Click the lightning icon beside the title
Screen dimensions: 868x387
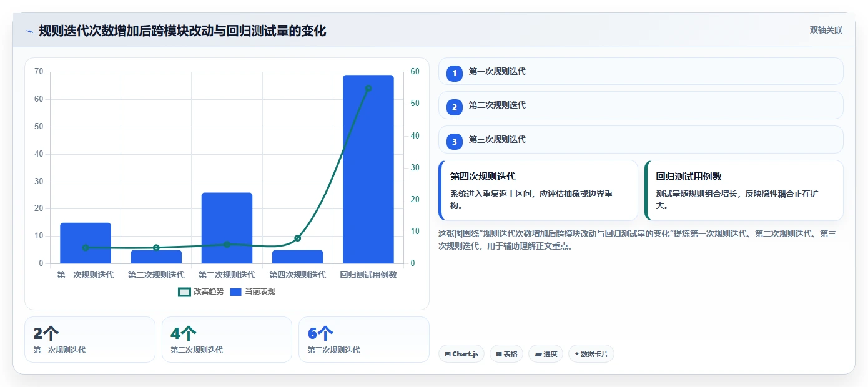[x=29, y=31]
